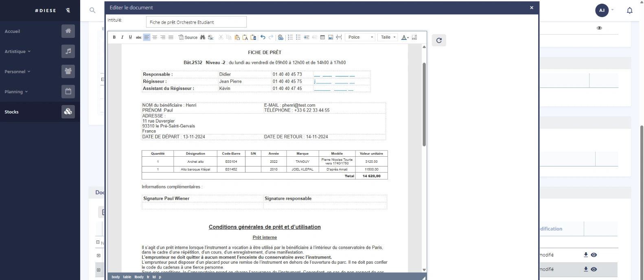This screenshot has height=280, width=644.
Task: Insert a table using toolbar icon
Action: tap(322, 37)
